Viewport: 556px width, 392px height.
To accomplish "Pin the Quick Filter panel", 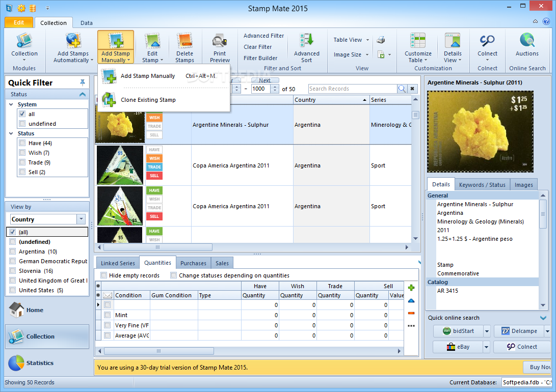I will click(83, 82).
